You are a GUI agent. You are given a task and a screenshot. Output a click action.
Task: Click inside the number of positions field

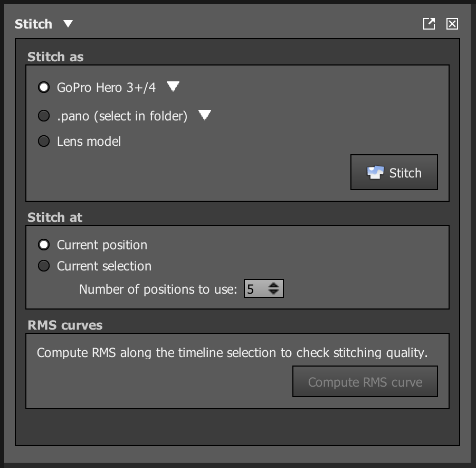(253, 288)
